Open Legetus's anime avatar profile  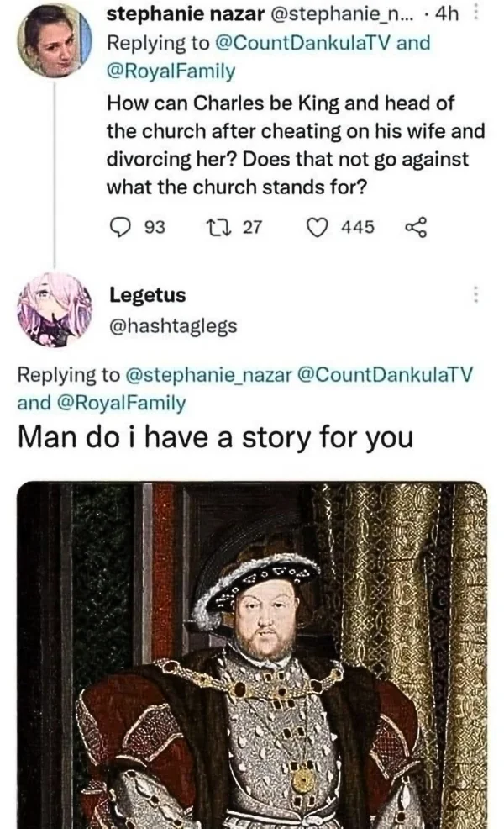(55, 309)
